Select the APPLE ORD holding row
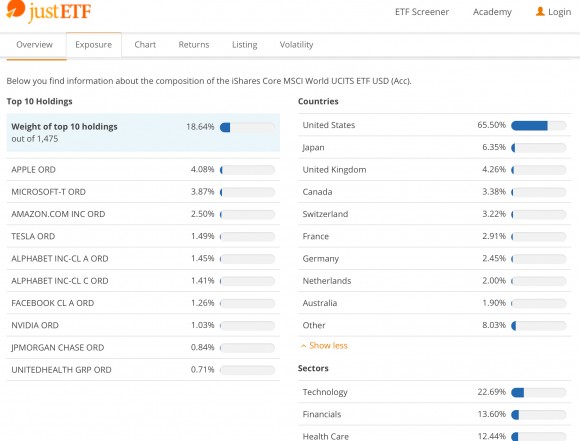This screenshot has height=441, width=580. click(143, 170)
